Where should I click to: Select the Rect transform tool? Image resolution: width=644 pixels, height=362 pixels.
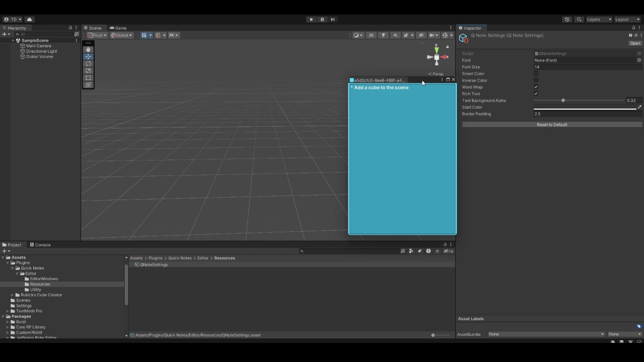tap(89, 78)
